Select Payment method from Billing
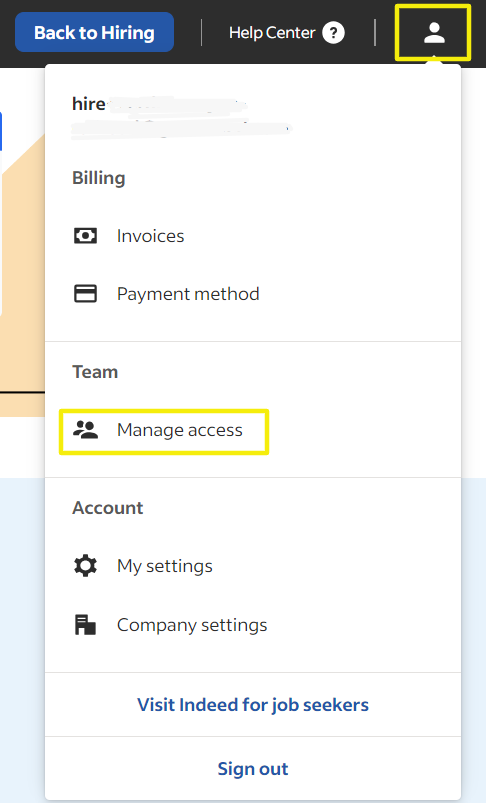This screenshot has width=486, height=803. pyautogui.click(x=187, y=294)
